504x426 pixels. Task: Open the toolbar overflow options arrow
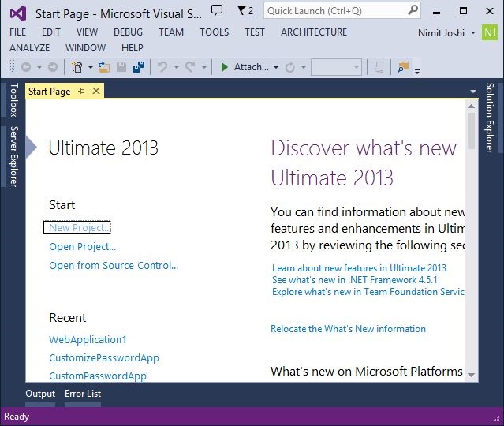click(x=417, y=71)
